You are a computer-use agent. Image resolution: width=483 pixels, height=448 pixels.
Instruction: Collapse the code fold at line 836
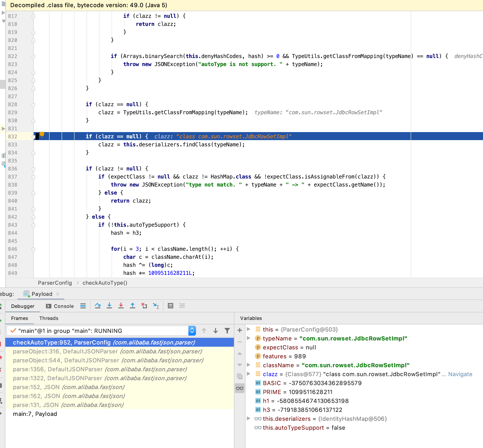33,169
